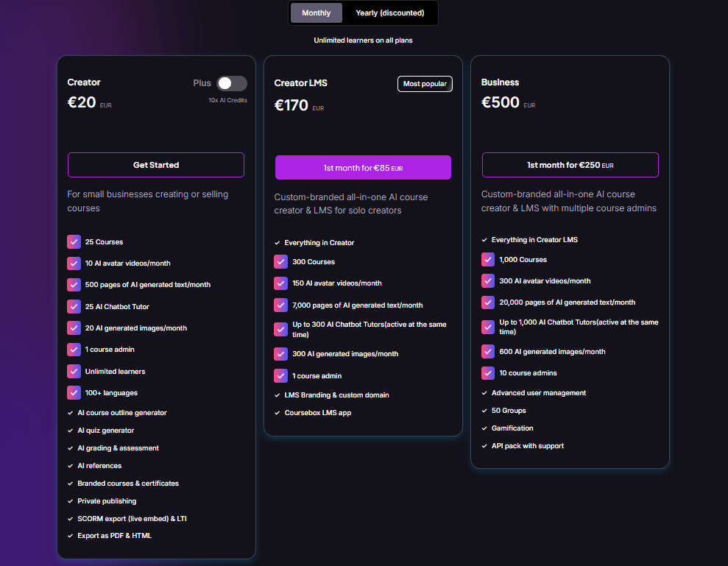Select the checkmark beside 300 Courses
Screen dimensions: 728x566
[280, 261]
